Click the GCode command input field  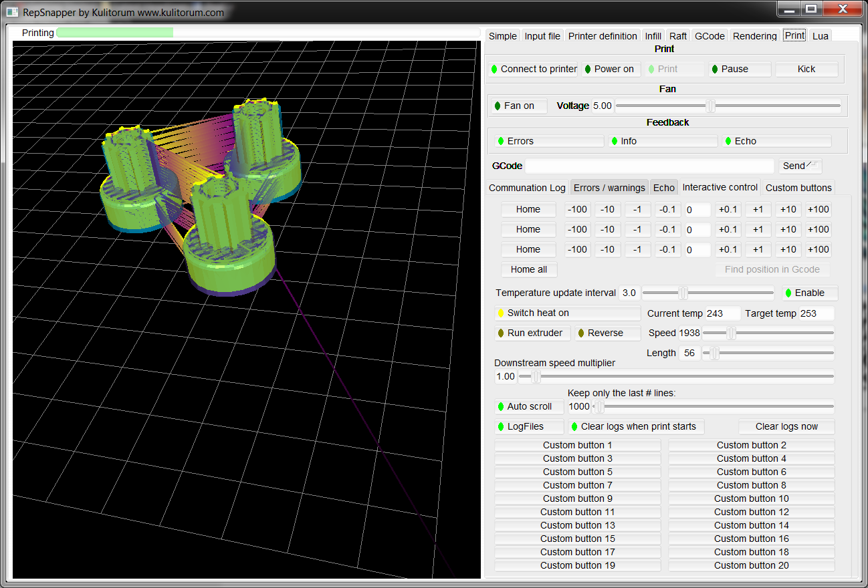coord(649,165)
